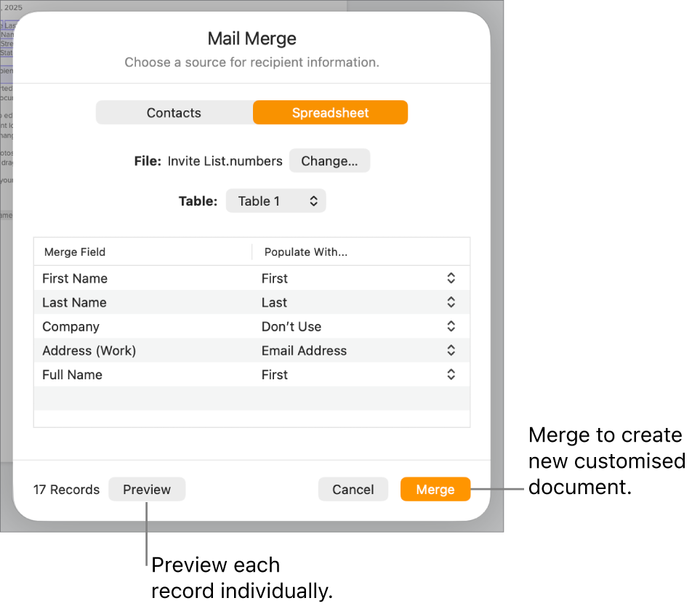
Task: Open the Table 1 dropdown menu
Action: tap(275, 201)
